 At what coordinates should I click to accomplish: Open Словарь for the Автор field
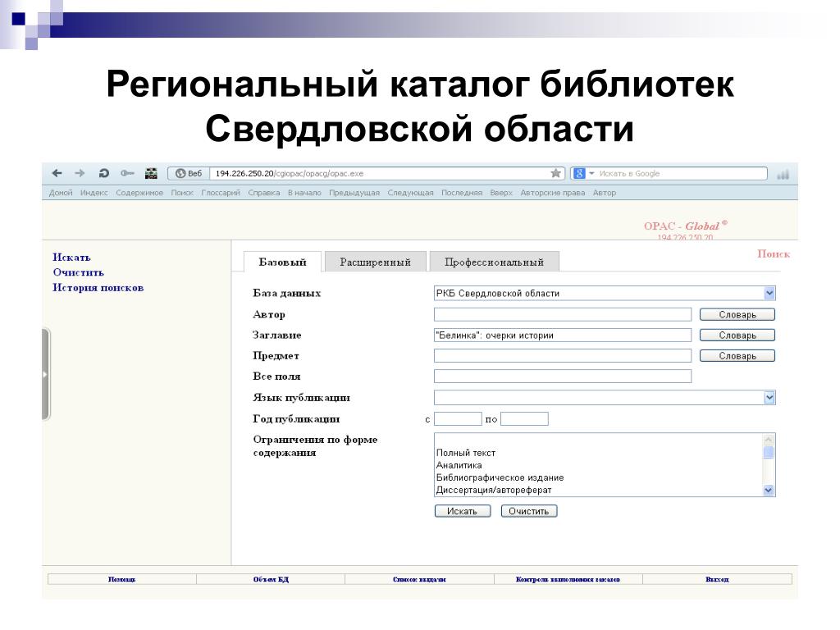coord(737,315)
